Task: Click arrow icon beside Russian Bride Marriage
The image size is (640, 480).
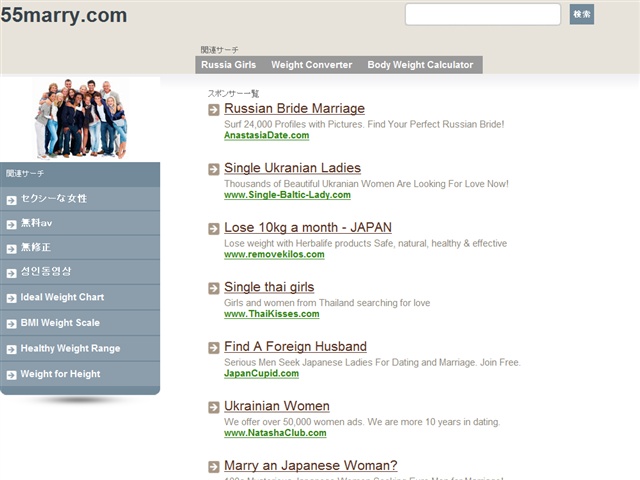Action: pos(214,110)
